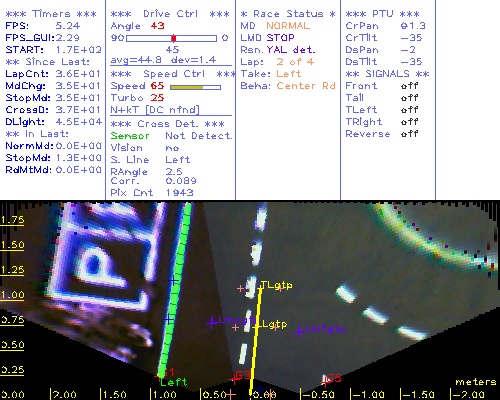Click the red marker on Angle slider
500x400 pixels.
174,38
